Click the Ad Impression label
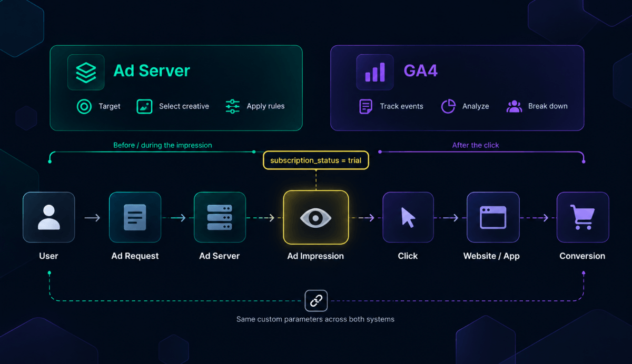The width and height of the screenshot is (632, 364). (315, 256)
